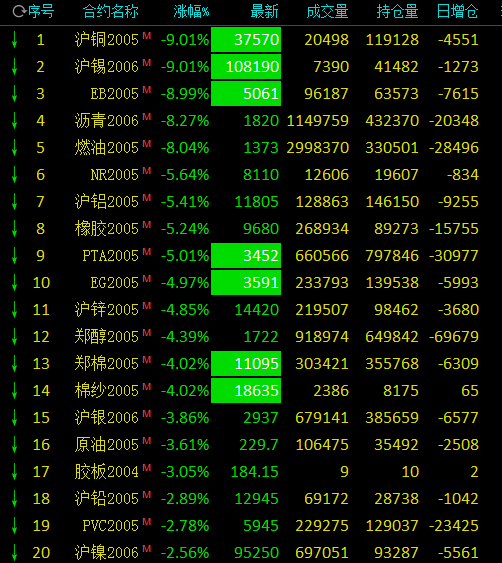Click the green down arrow in row 18
Screen dimensions: 502x563
14,499
